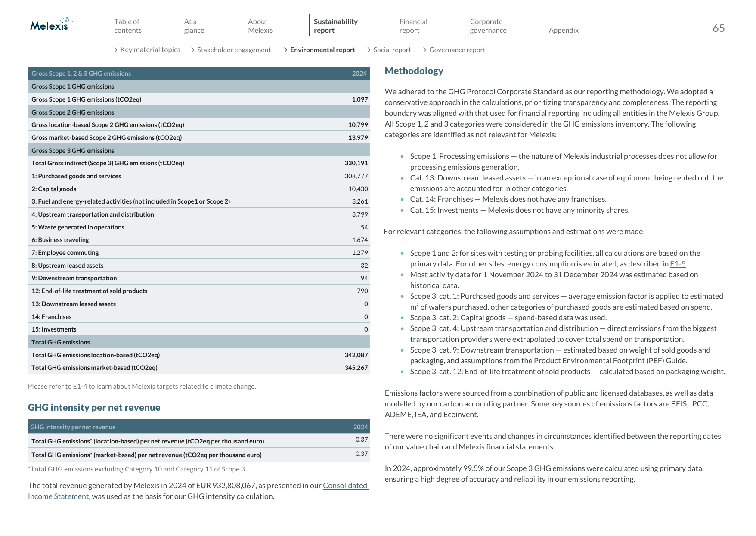756x536 pixels.
Task: Select location-based total 342,087
Action: pyautogui.click(x=356, y=355)
